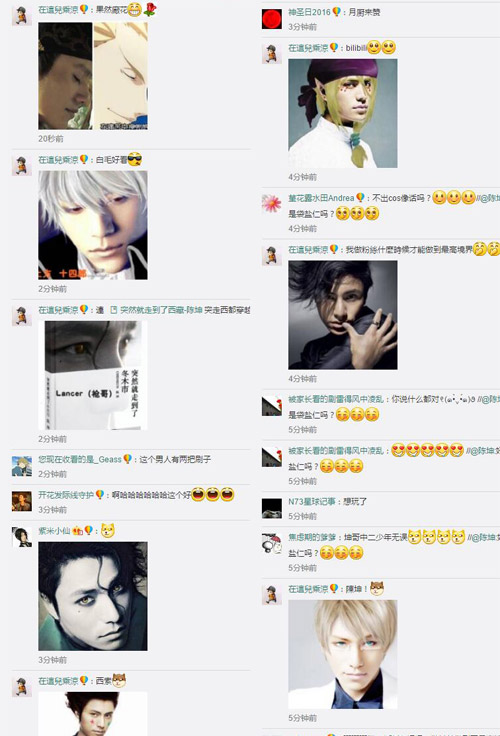Open the red avatar of 神圣日2016
The height and width of the screenshot is (736, 500).
coord(271,19)
